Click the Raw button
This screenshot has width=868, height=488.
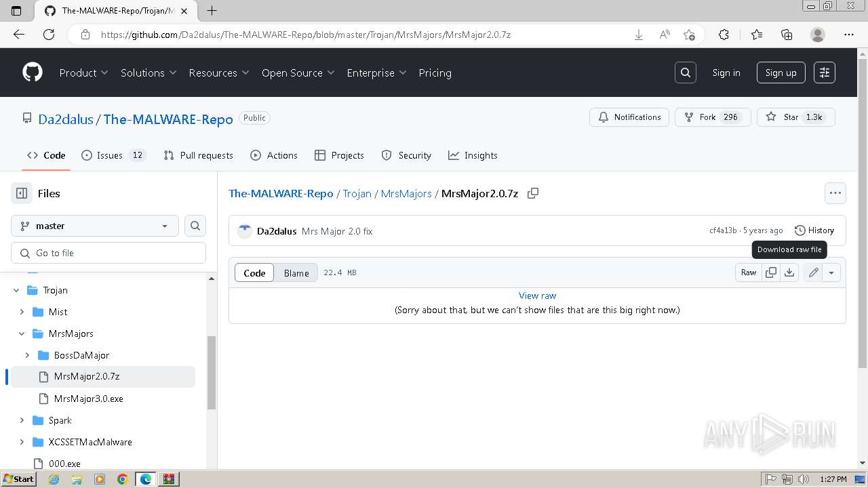(x=749, y=272)
